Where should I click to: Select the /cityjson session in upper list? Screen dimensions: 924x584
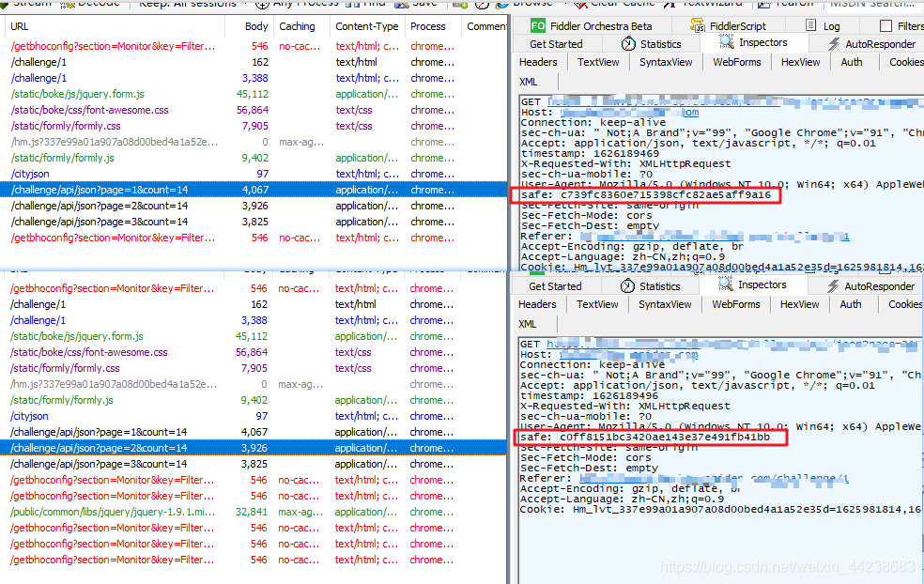254,174
